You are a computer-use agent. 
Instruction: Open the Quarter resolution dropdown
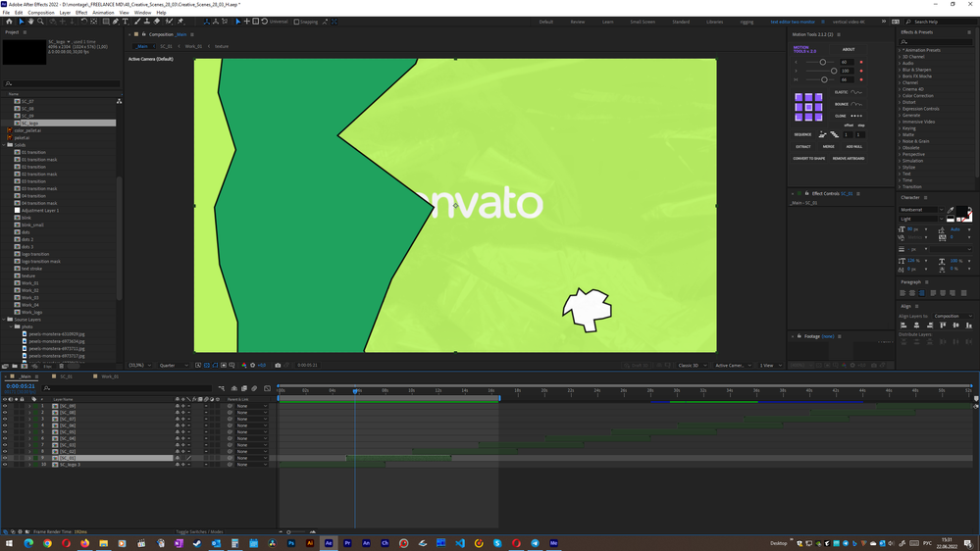(174, 365)
